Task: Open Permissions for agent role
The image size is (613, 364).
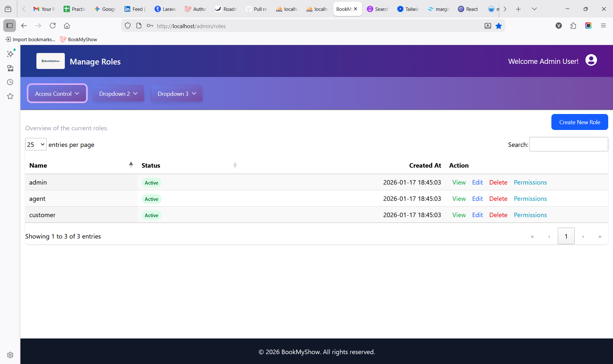Action: (x=530, y=199)
